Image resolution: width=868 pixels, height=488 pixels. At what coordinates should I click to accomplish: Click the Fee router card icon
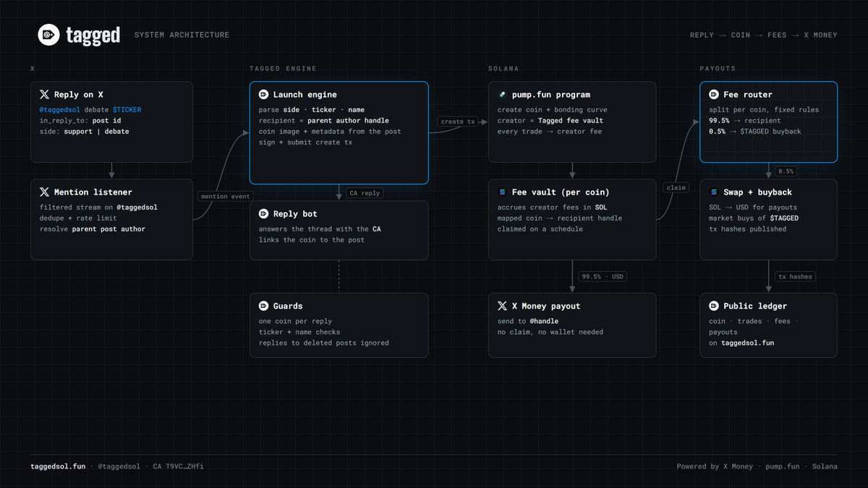coord(714,95)
